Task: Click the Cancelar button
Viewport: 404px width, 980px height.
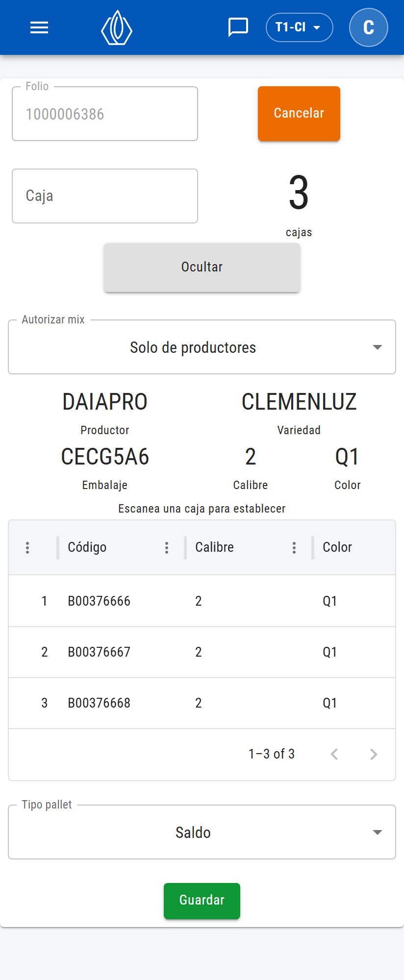Action: (x=299, y=113)
